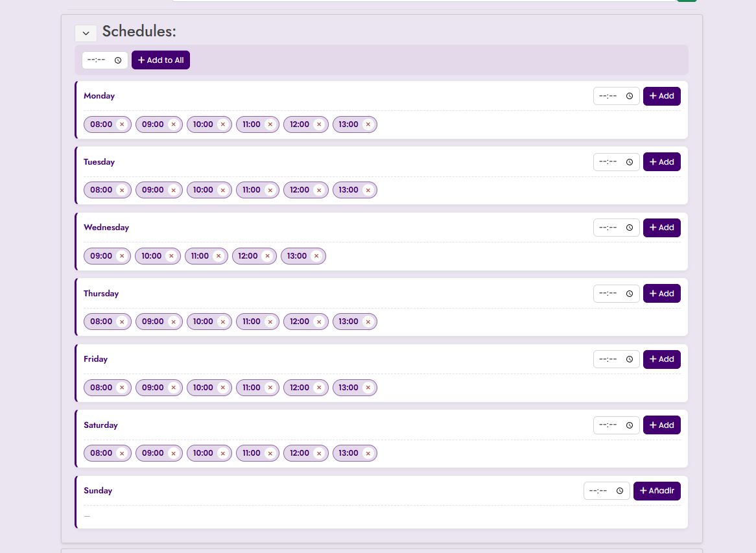Click the Schedules section title
This screenshot has width=756, height=553.
[139, 31]
